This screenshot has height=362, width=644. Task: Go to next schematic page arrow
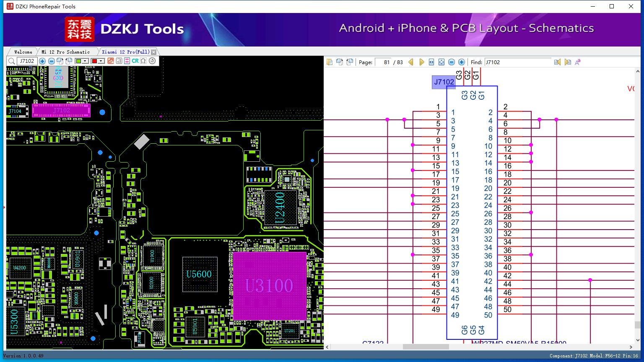coord(421,62)
